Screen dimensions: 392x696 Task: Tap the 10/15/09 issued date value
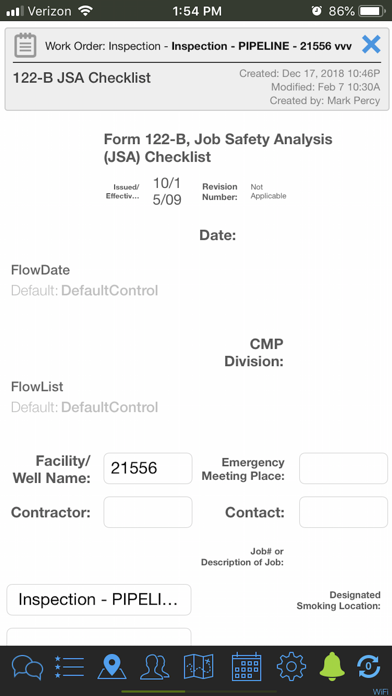167,191
